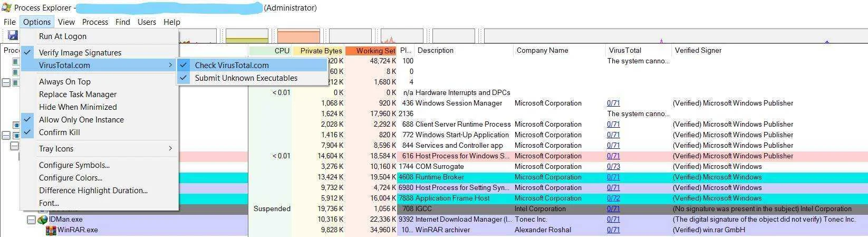Screen dimensions: 868x237
Task: Click Client Server Runtime Process description
Action: coord(463,124)
